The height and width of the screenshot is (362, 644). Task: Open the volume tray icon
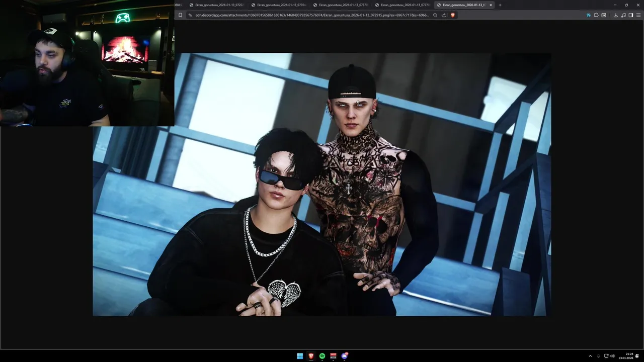(x=613, y=356)
